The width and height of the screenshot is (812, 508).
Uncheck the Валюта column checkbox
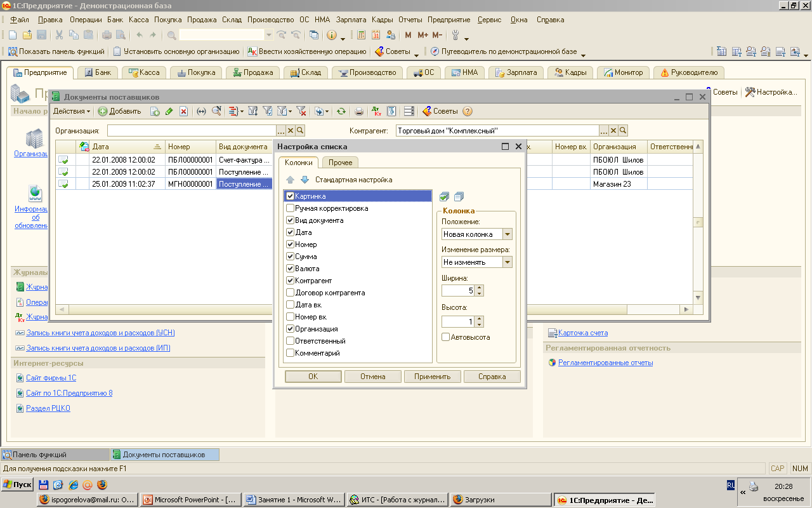click(291, 269)
